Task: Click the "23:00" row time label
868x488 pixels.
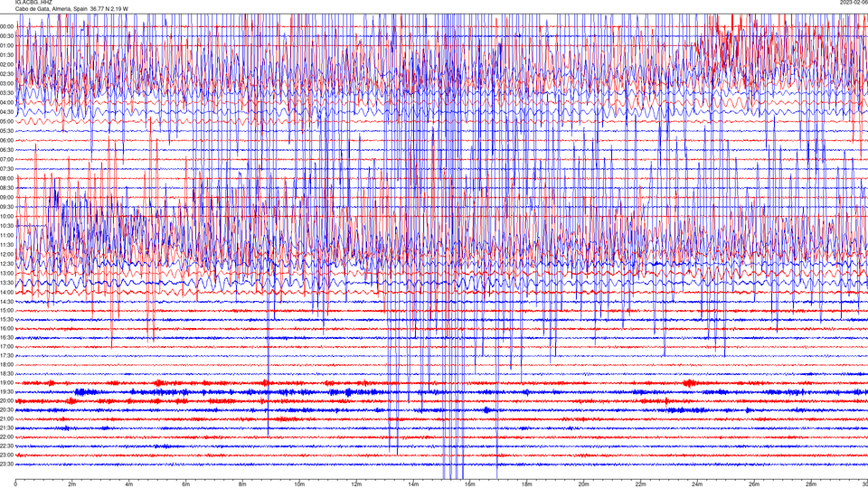Action: (6, 455)
